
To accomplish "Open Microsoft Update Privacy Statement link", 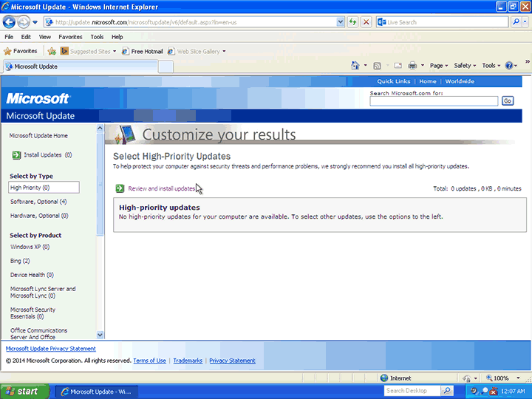I will pyautogui.click(x=50, y=349).
